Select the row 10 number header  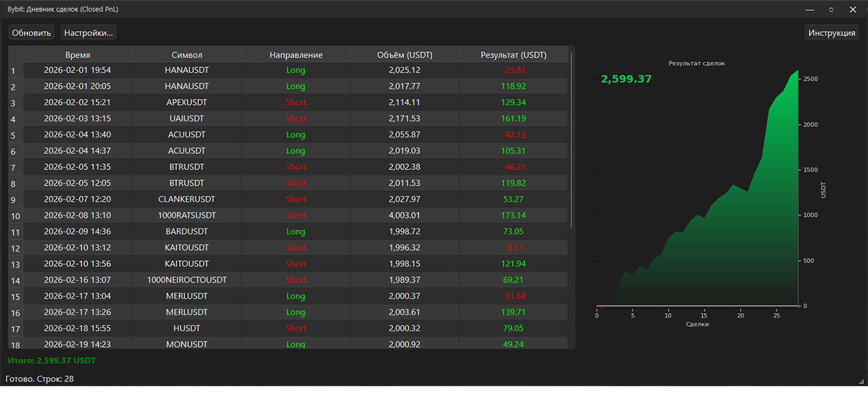[15, 215]
